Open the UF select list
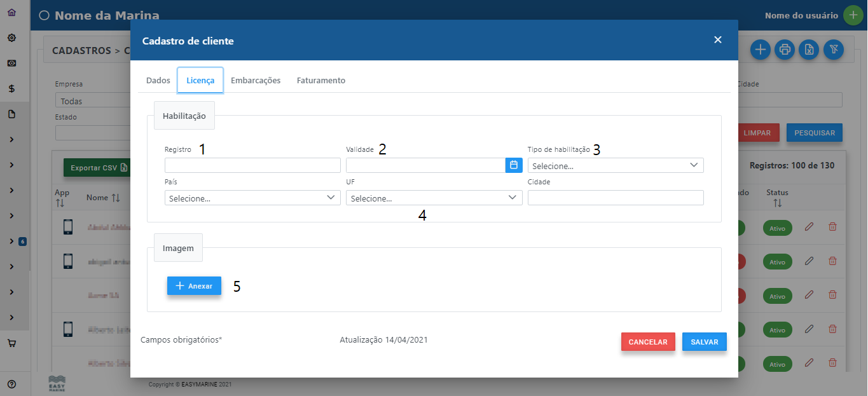 [434, 198]
